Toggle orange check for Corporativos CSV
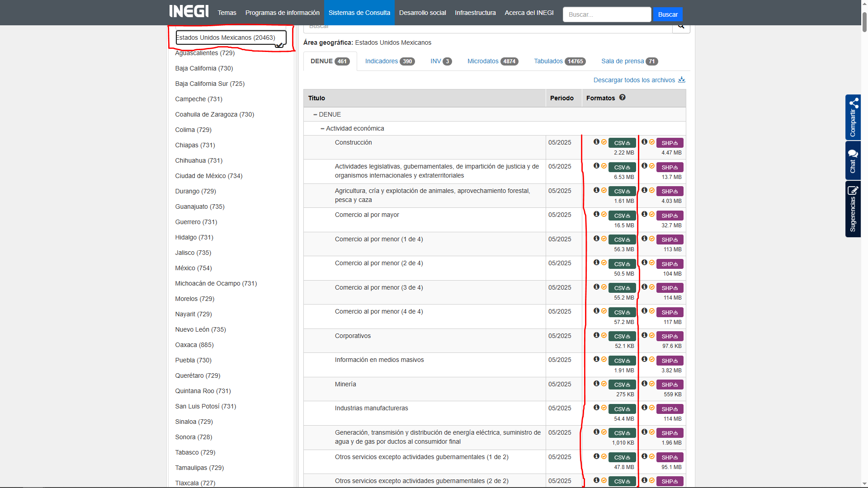Image resolution: width=868 pixels, height=488 pixels. point(604,335)
